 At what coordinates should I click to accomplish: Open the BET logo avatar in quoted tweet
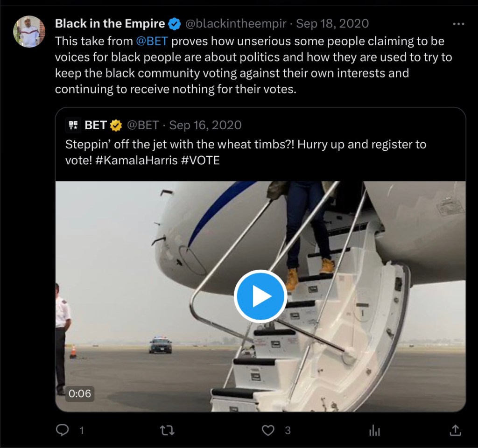pos(73,125)
